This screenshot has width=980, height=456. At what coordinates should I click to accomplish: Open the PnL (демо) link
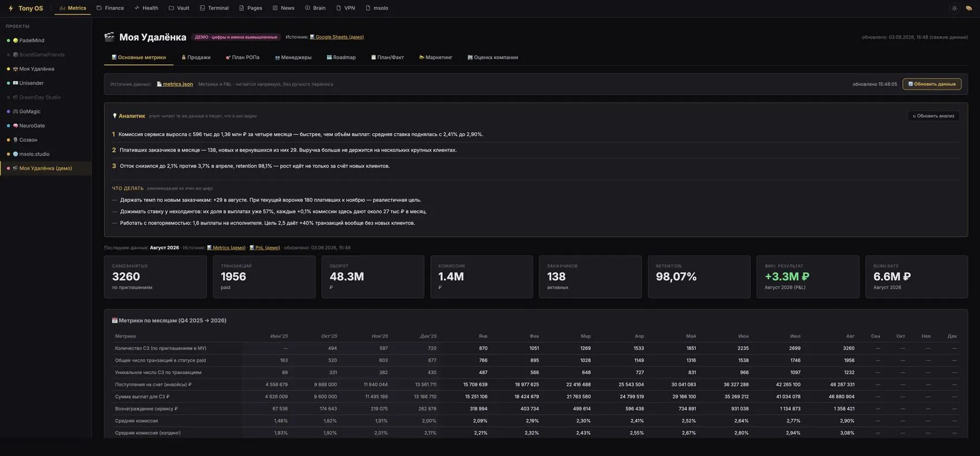click(x=265, y=248)
